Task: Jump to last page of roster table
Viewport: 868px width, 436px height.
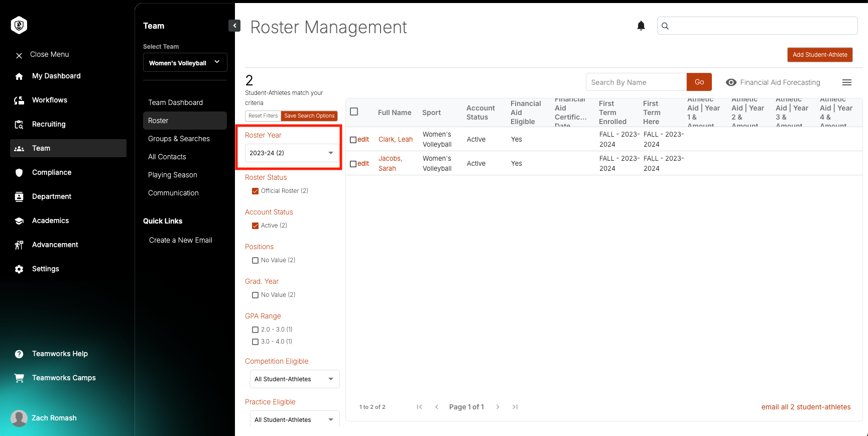Action: [x=515, y=407]
